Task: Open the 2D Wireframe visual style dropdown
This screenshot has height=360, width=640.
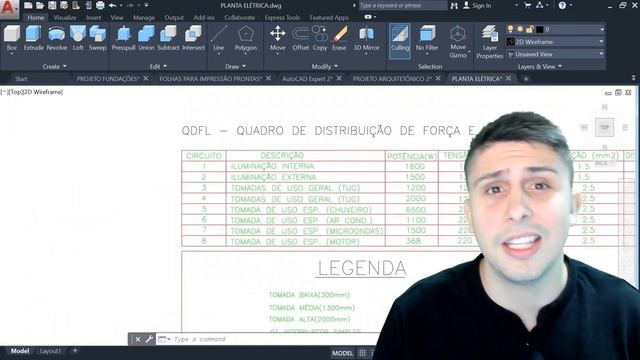Action: pos(556,42)
